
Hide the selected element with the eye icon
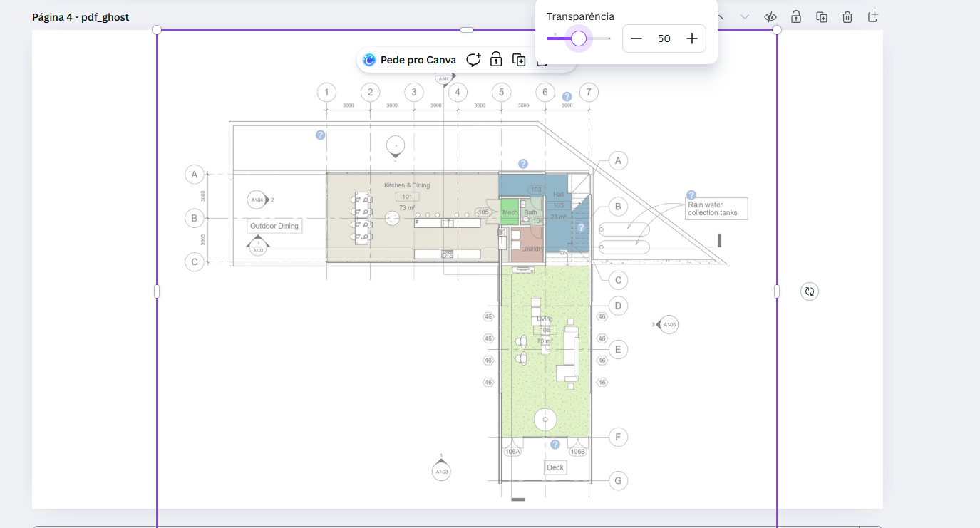click(769, 16)
